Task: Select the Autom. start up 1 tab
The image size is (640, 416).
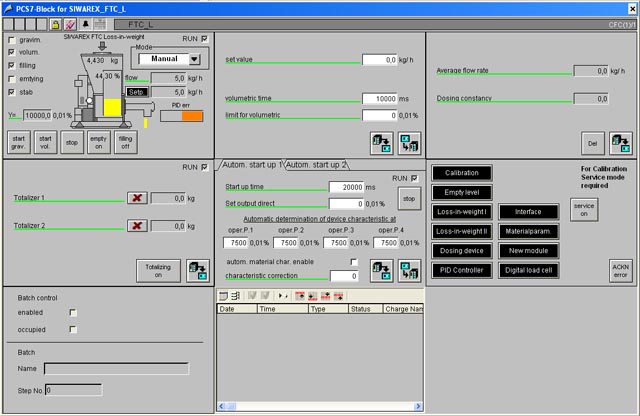Action: pos(250,164)
